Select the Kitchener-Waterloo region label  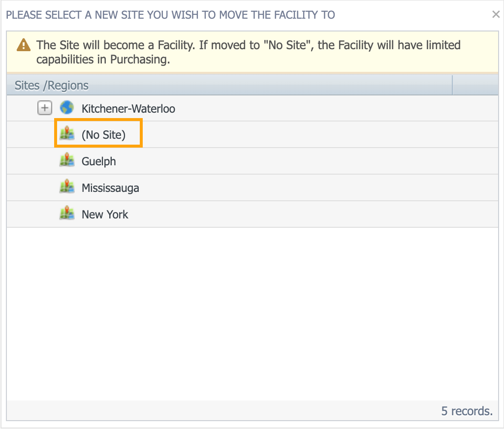click(x=128, y=108)
